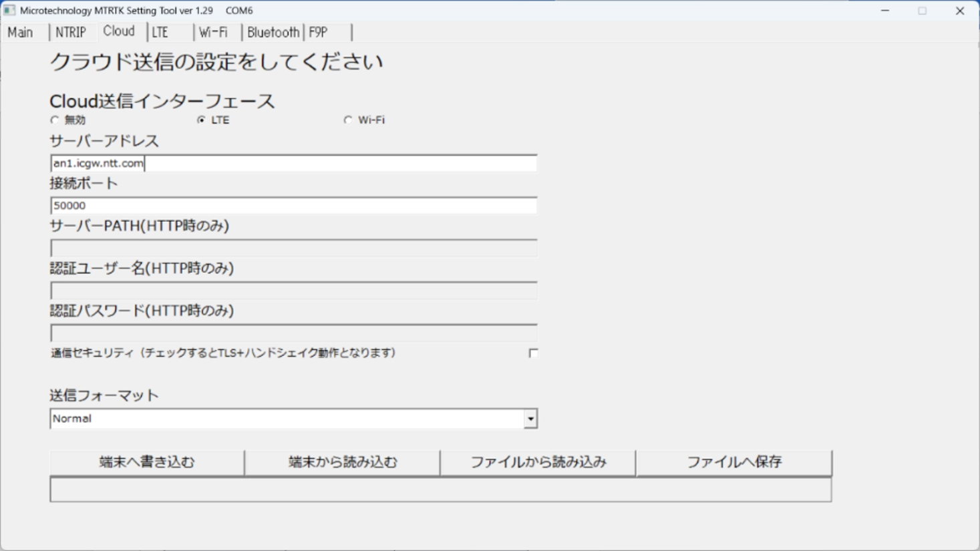Click the 認証ユーザー名 input field
The width and height of the screenshot is (980, 551).
(x=293, y=291)
